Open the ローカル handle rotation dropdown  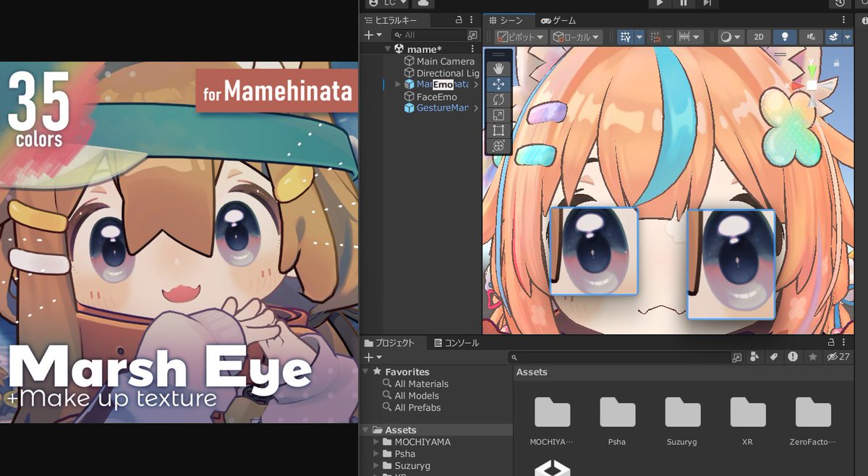(x=576, y=37)
